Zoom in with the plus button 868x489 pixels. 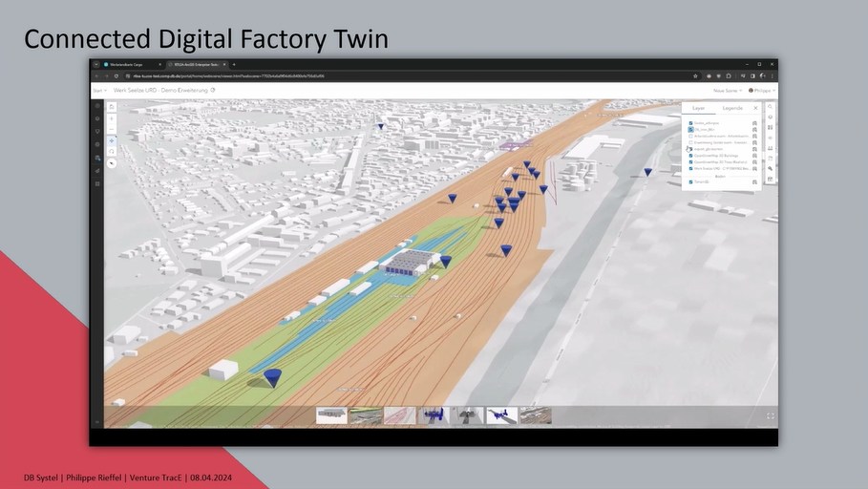click(112, 118)
